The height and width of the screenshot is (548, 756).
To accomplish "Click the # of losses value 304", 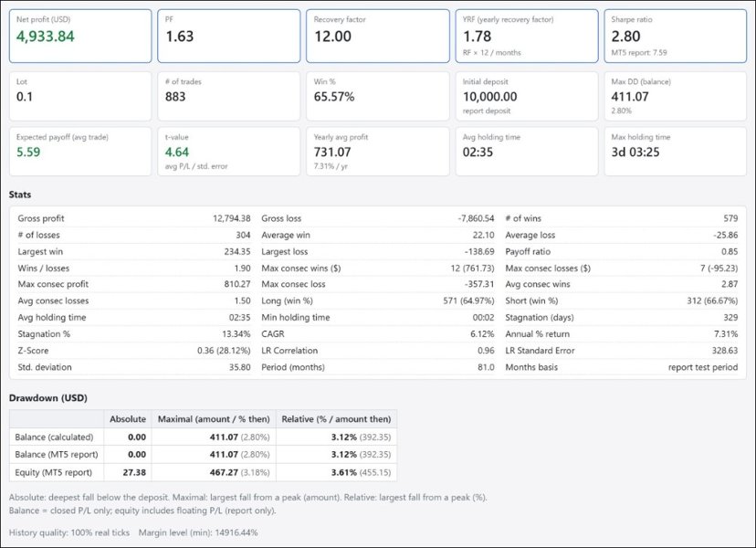I will click(x=243, y=236).
